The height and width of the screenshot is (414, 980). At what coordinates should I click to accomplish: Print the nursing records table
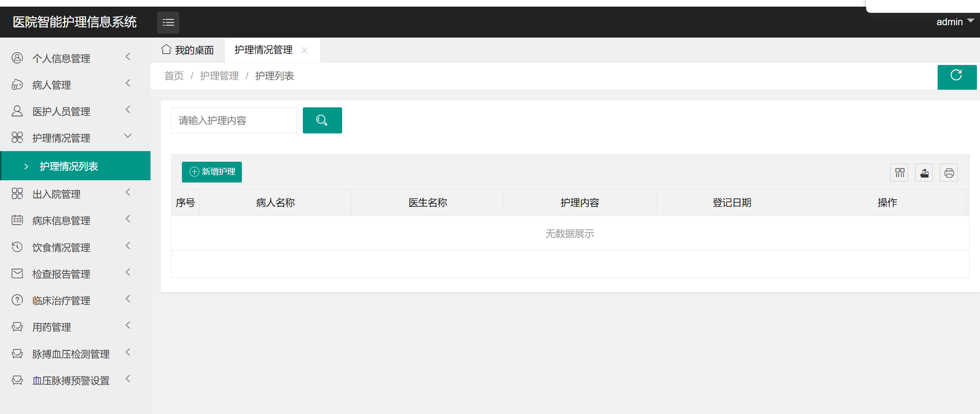click(949, 172)
